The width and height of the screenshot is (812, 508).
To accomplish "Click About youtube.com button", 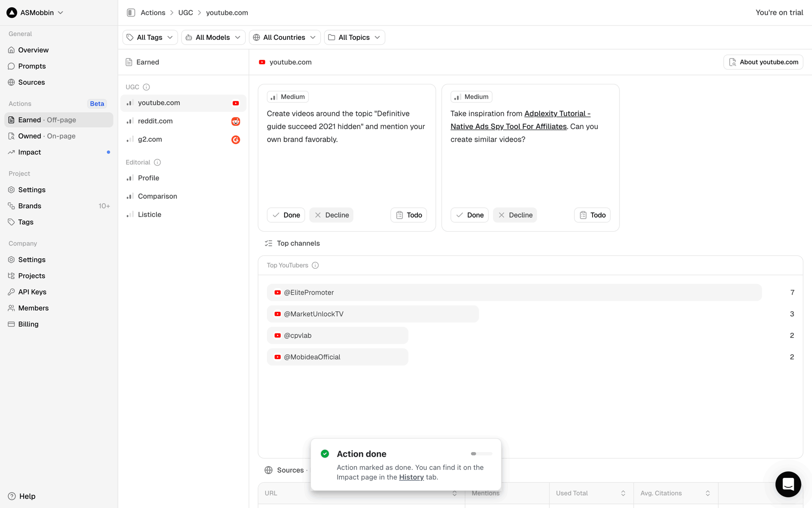I will 763,62.
